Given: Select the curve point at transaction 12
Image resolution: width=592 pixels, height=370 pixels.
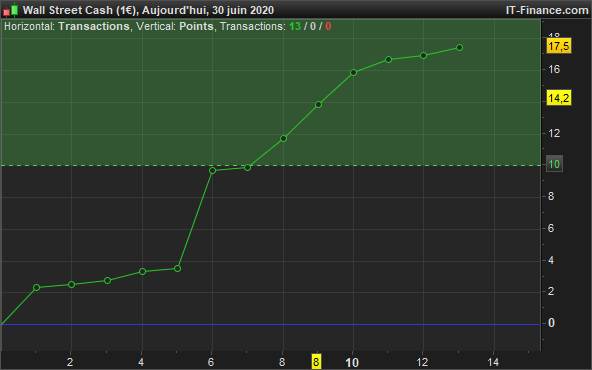Looking at the screenshot, I should click(x=424, y=56).
